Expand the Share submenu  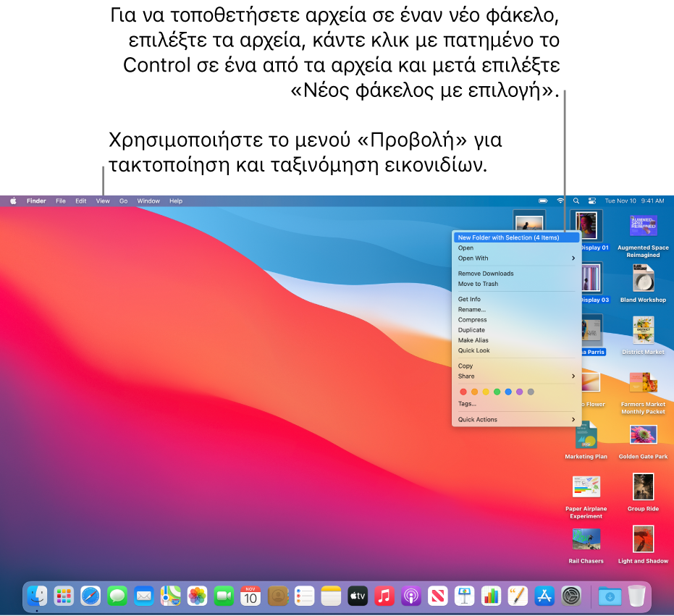(x=516, y=376)
